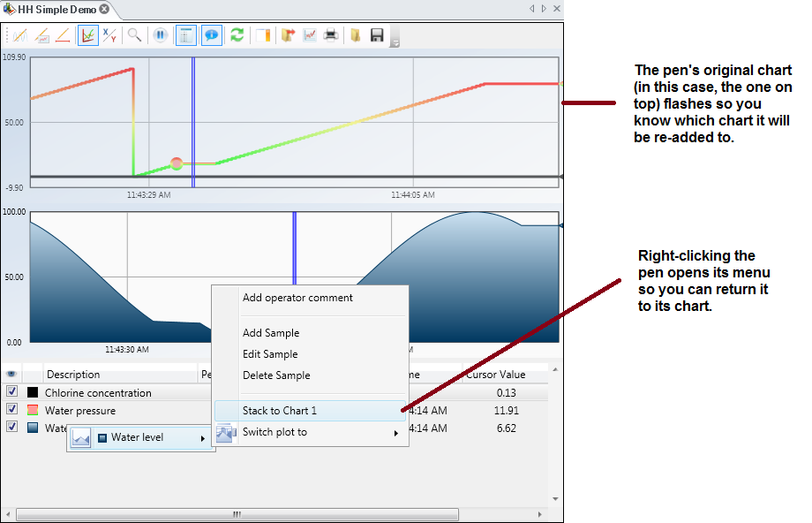
Task: Uncheck the Chlorine concentration checkbox
Action: pyautogui.click(x=12, y=391)
